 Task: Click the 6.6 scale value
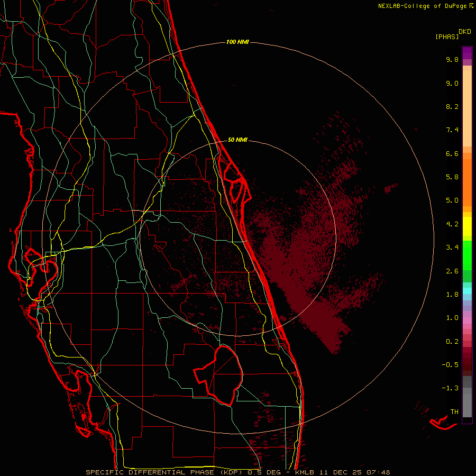pos(452,153)
